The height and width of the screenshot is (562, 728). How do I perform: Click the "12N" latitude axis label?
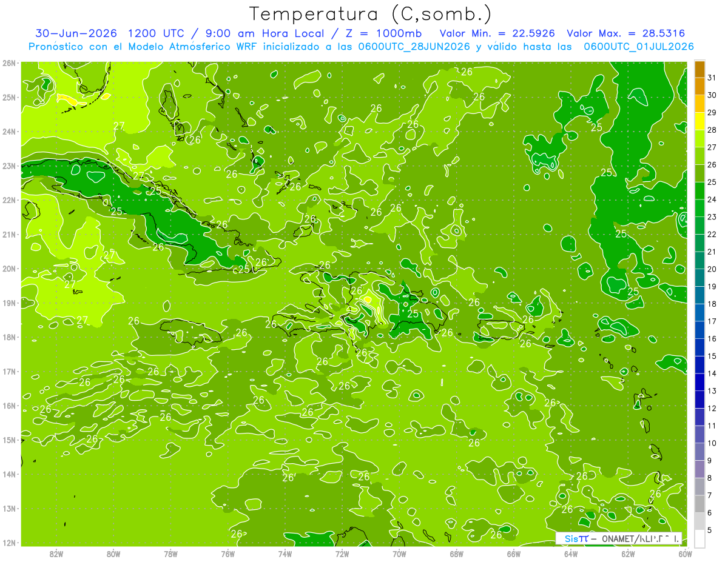click(9, 543)
